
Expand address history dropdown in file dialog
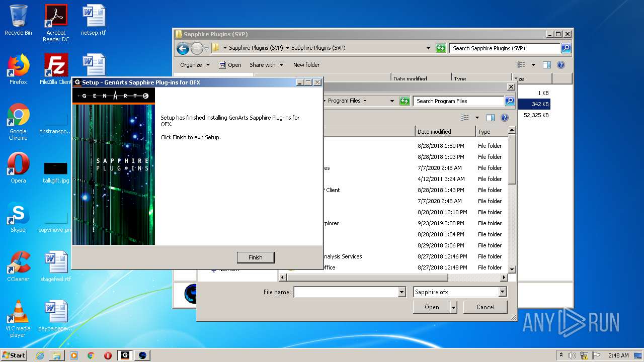pyautogui.click(x=392, y=101)
